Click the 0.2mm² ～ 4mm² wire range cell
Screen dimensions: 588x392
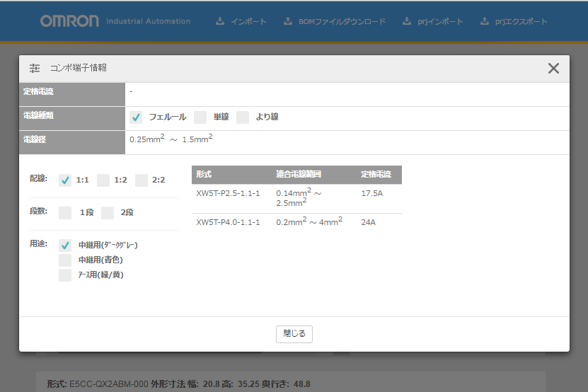(x=309, y=221)
